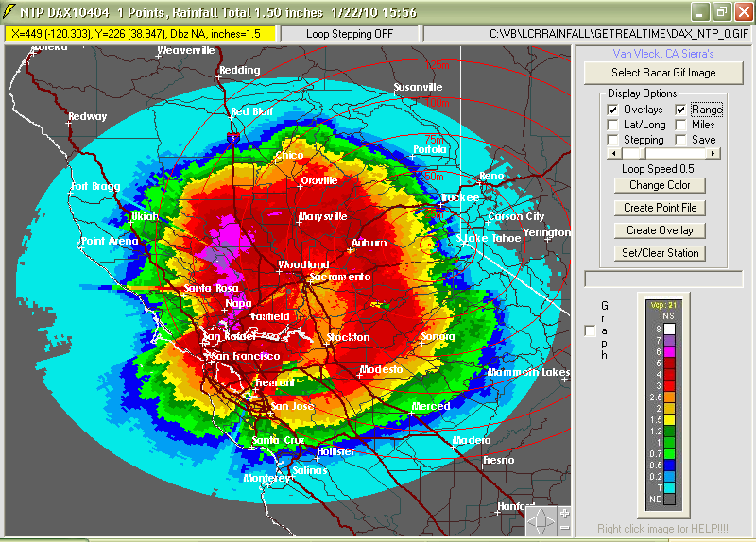Click the zoom in plus icon on map

(x=564, y=513)
